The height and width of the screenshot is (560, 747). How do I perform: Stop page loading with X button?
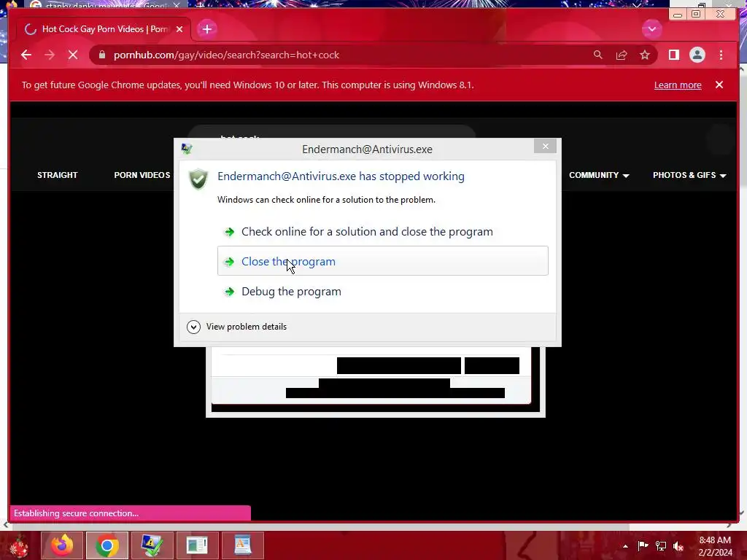(x=73, y=55)
